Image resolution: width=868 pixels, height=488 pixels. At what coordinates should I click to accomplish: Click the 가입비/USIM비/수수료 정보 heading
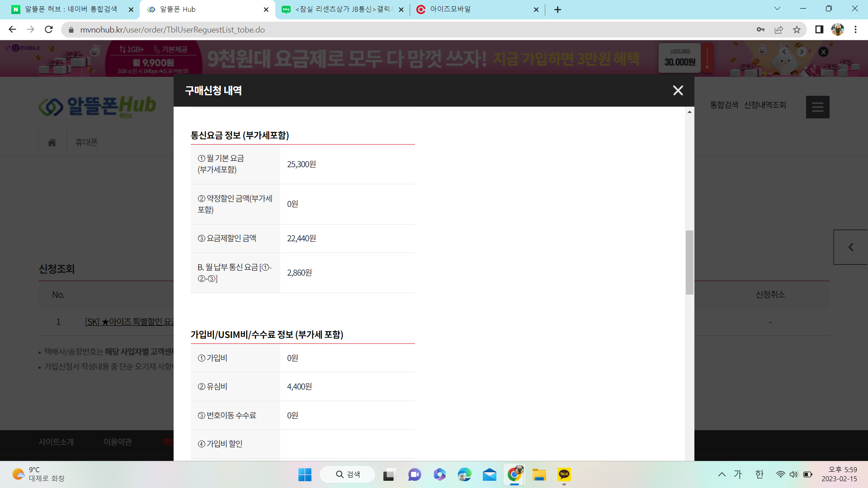(267, 334)
